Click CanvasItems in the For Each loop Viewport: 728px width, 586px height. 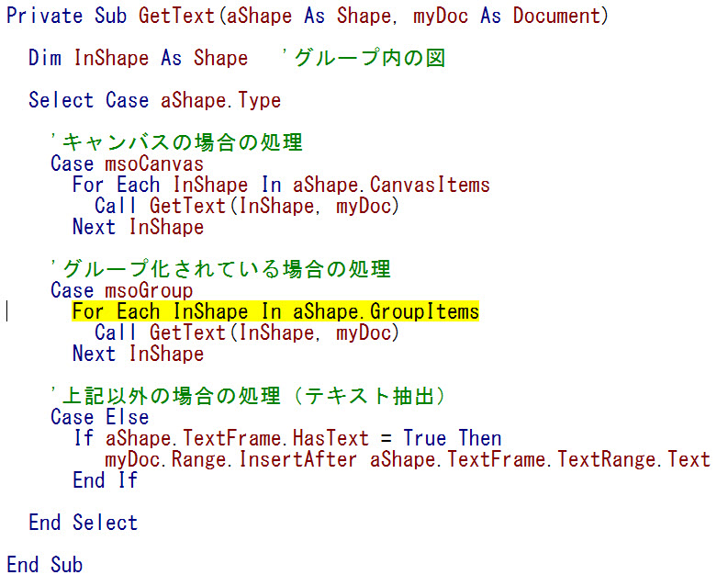[x=436, y=186]
